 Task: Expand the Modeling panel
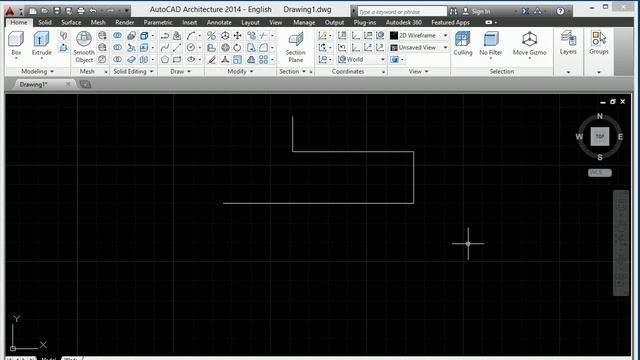pyautogui.click(x=38, y=71)
